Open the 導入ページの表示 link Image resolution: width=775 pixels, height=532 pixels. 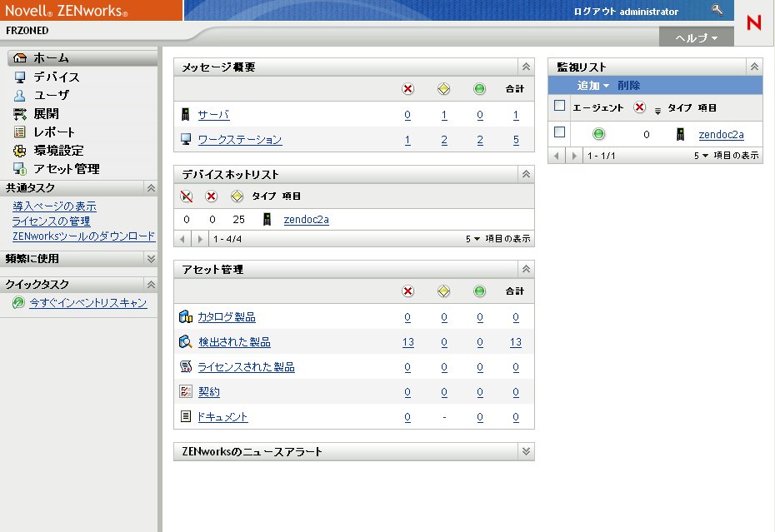(x=54, y=206)
